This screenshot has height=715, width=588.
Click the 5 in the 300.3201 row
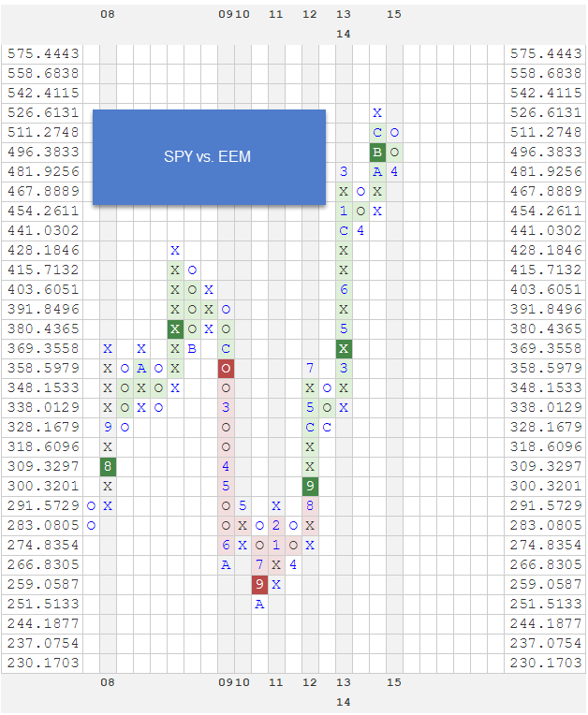tap(226, 486)
